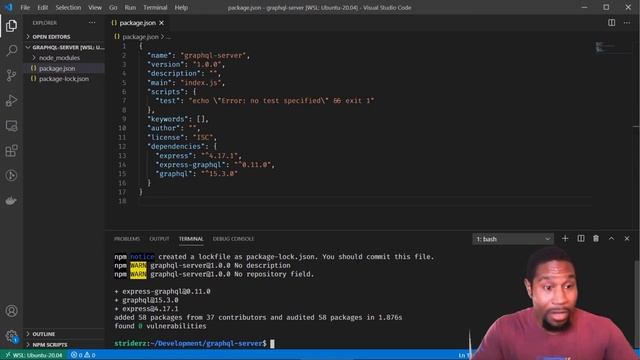Open the Search view in activity bar
The height and width of the screenshot is (360, 640).
pos(11,51)
